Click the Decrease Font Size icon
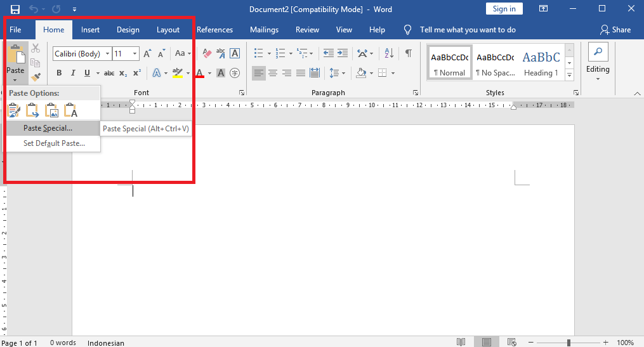The width and height of the screenshot is (644, 347). 161,53
